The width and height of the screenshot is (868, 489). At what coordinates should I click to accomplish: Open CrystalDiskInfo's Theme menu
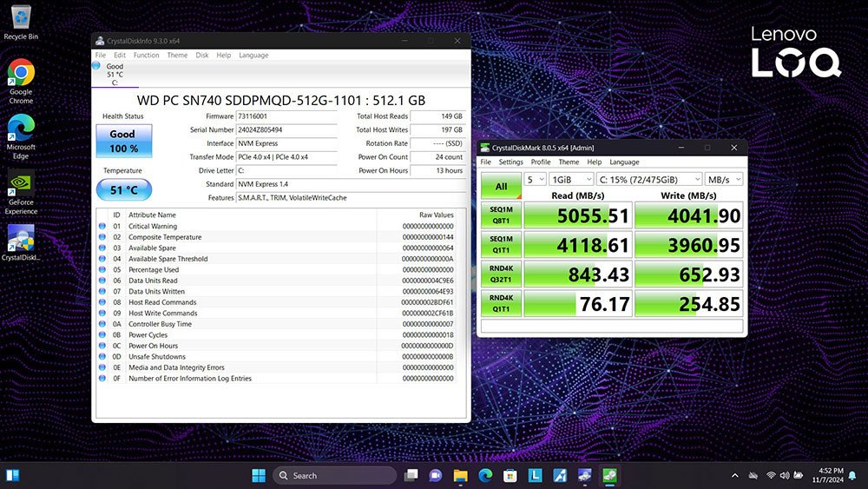point(177,56)
